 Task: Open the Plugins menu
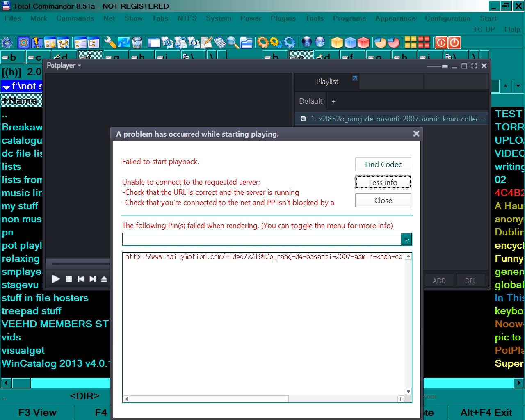click(x=283, y=18)
